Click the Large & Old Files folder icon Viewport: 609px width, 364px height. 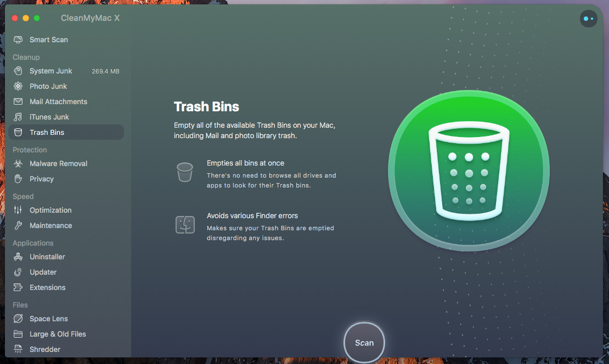click(x=18, y=334)
